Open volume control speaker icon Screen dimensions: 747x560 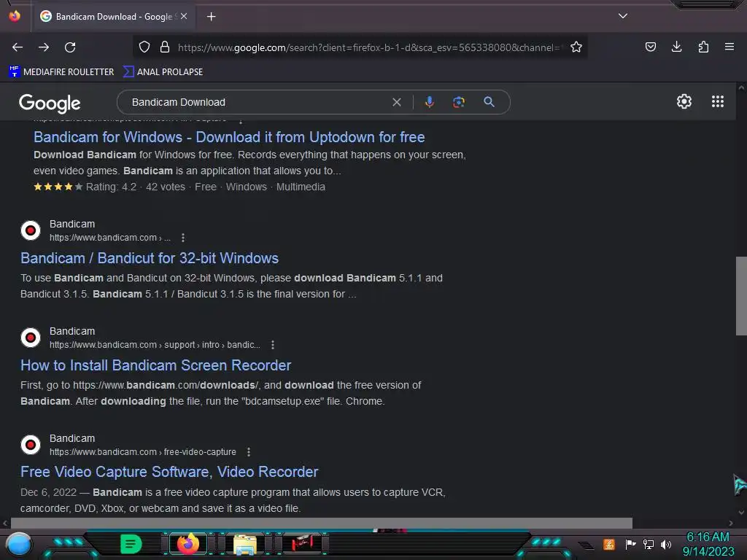[x=665, y=544]
